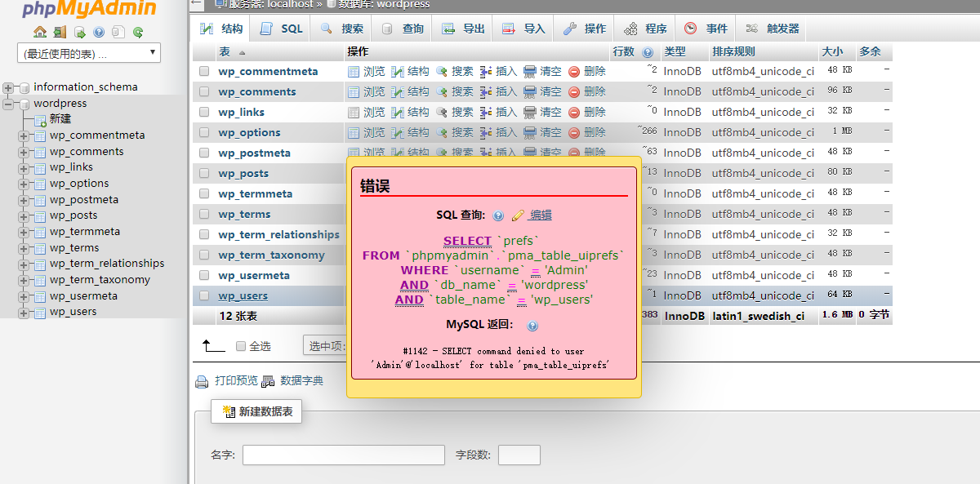Click search icon for wp_comments row
This screenshot has height=484, width=980.
click(442, 92)
